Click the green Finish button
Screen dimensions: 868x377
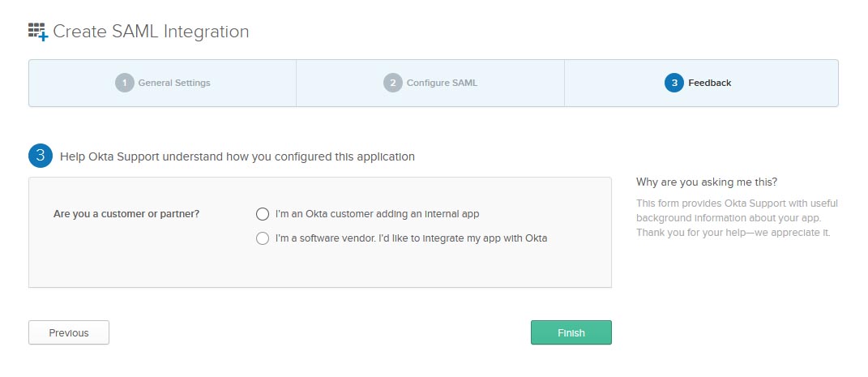click(x=571, y=332)
